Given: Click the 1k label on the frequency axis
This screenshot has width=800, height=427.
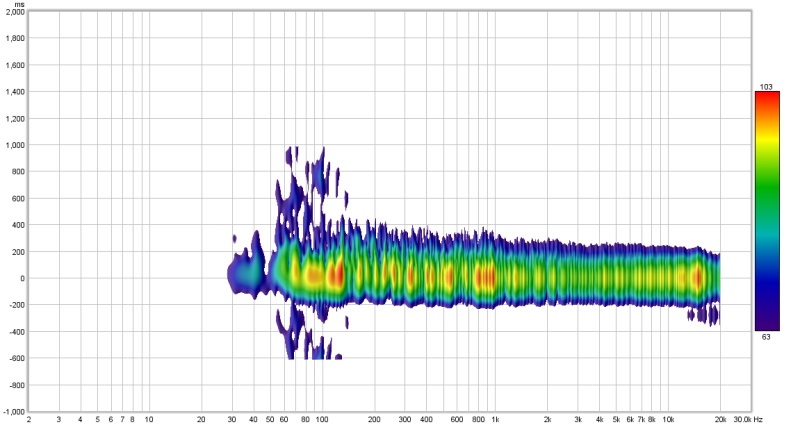Looking at the screenshot, I should click(495, 419).
